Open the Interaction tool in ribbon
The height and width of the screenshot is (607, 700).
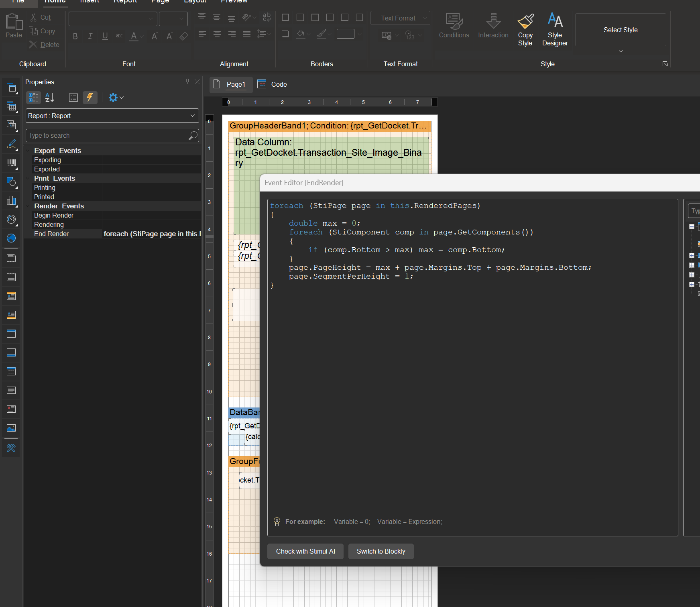[493, 26]
